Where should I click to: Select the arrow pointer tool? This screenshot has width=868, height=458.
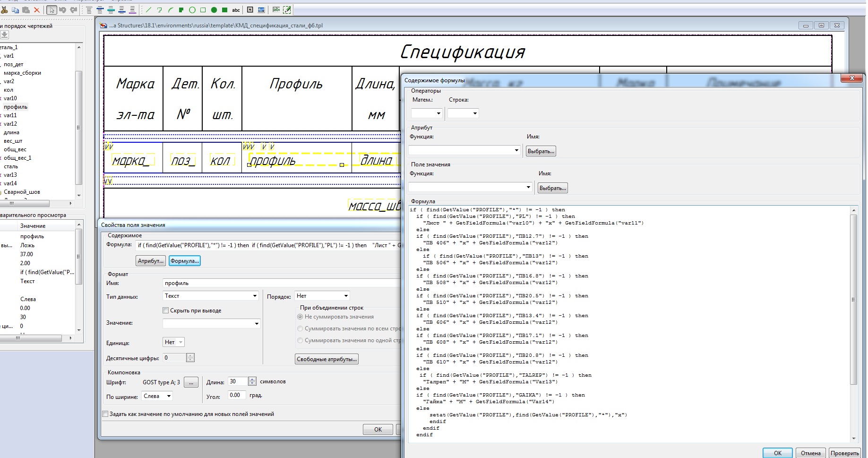point(52,10)
